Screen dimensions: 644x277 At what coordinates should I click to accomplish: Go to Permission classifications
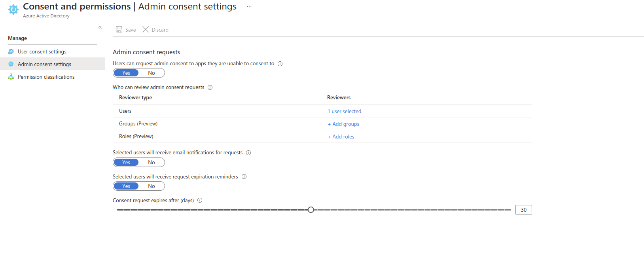(46, 77)
